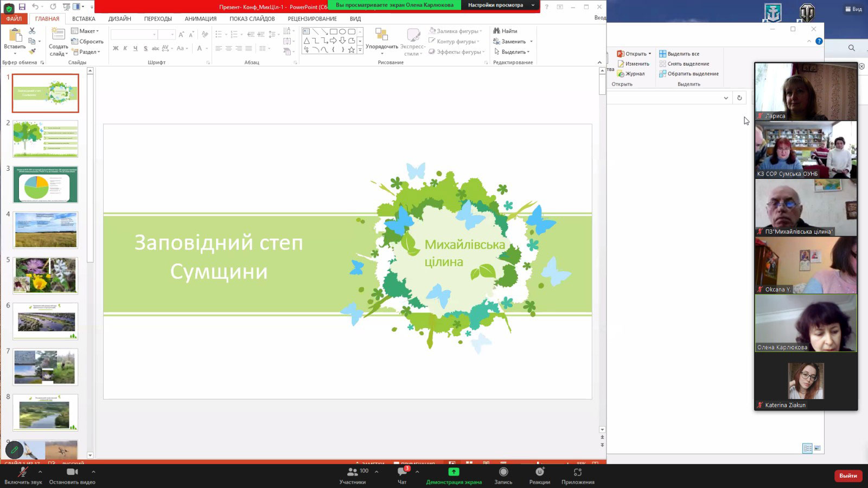
Task: Click the Zoom Вид (View) button
Action: click(x=853, y=9)
